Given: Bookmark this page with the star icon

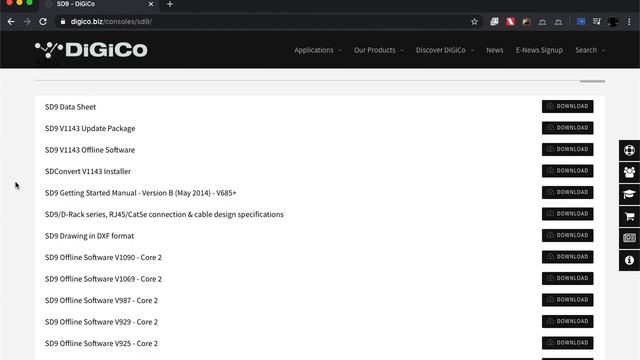Looking at the screenshot, I should [474, 22].
